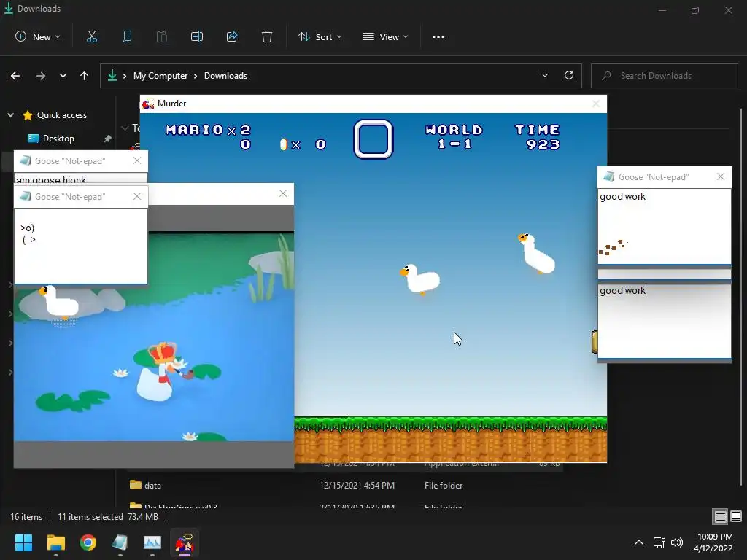This screenshot has height=560, width=747.
Task: Open the New item menu
Action: (x=38, y=36)
